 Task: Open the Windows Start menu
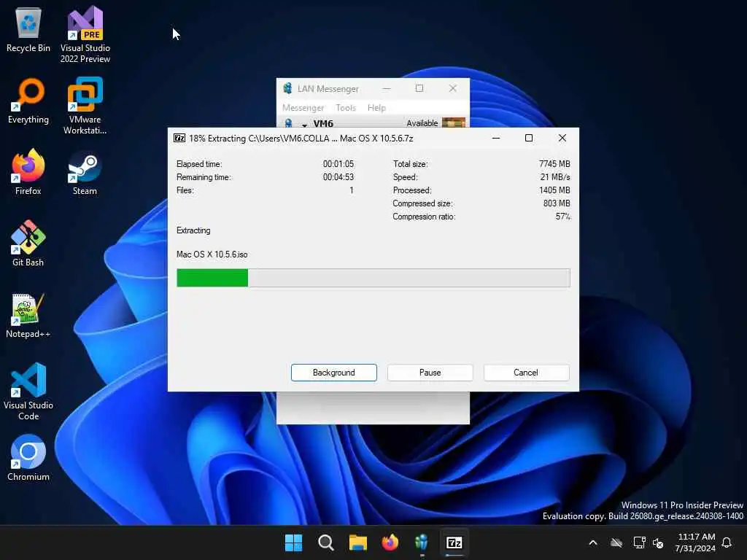293,542
